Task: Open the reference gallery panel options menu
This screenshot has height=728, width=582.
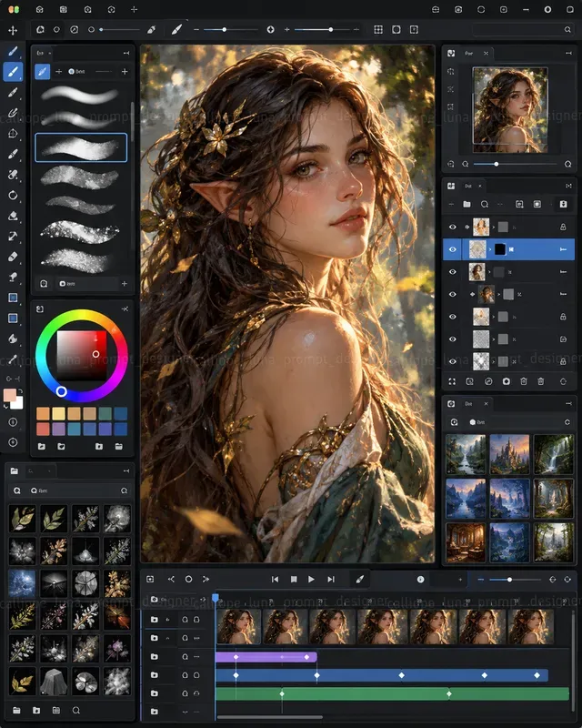Action: 568,403
